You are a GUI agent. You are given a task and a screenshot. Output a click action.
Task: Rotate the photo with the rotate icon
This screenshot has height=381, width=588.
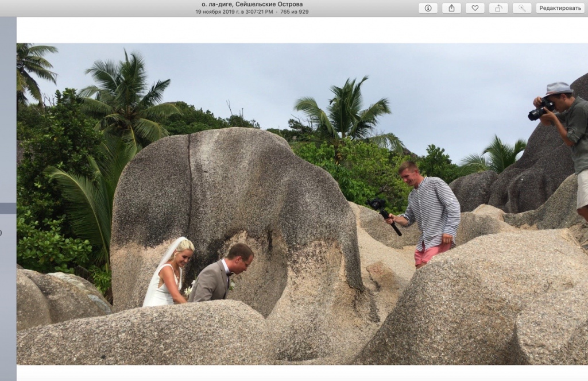click(499, 8)
